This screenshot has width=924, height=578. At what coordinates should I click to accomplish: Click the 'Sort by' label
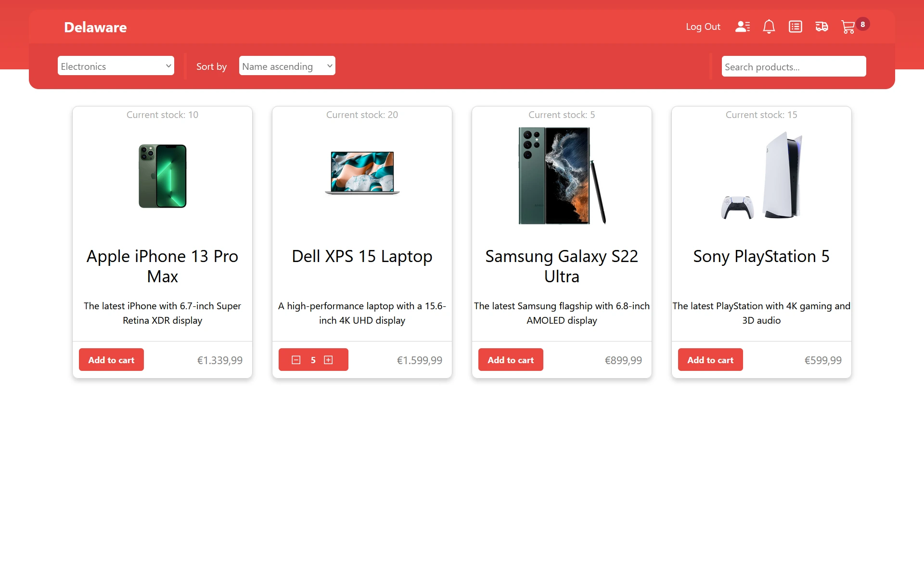tap(211, 66)
